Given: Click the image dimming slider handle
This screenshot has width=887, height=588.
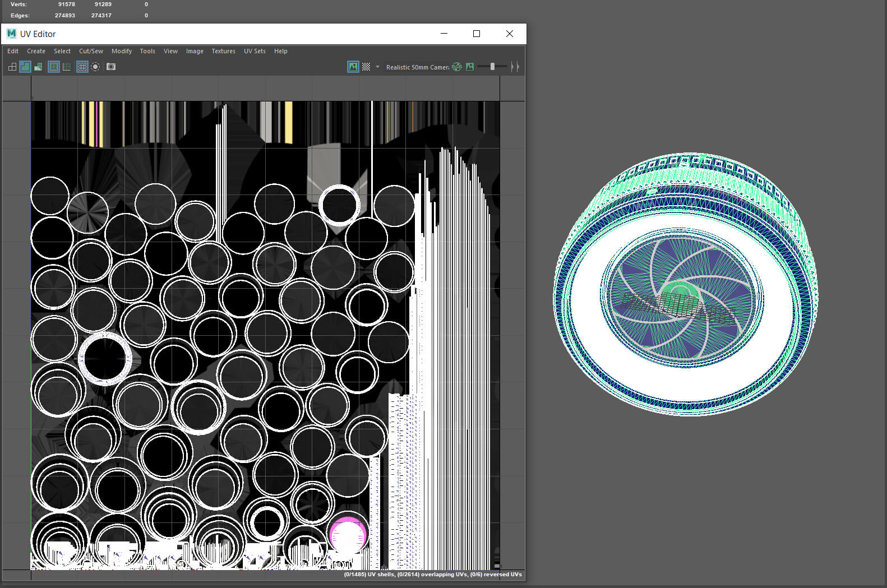Looking at the screenshot, I should 492,67.
